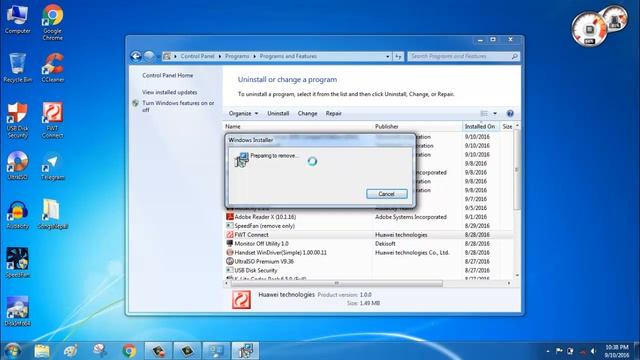Open Turn Windows features on or off
The image size is (640, 360).
[x=178, y=107]
